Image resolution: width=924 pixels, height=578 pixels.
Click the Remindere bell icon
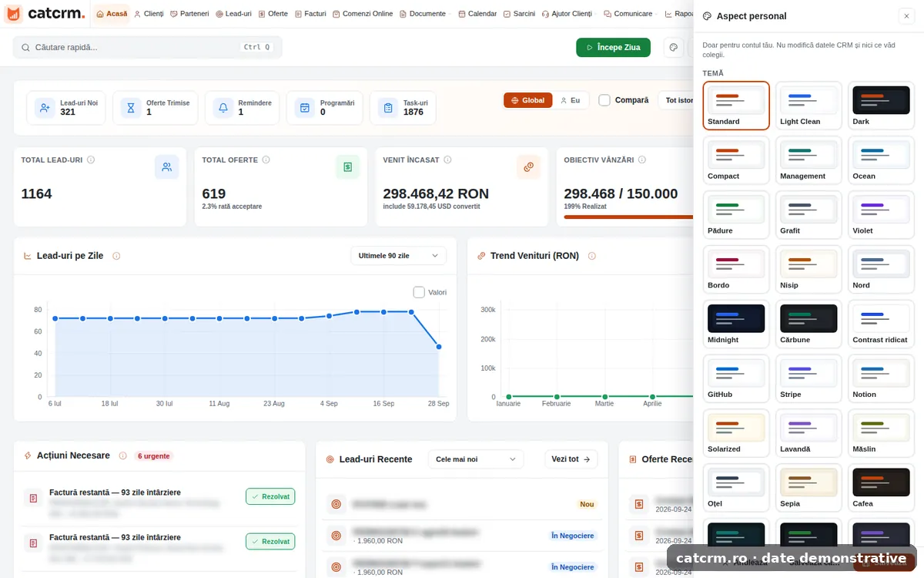[223, 108]
